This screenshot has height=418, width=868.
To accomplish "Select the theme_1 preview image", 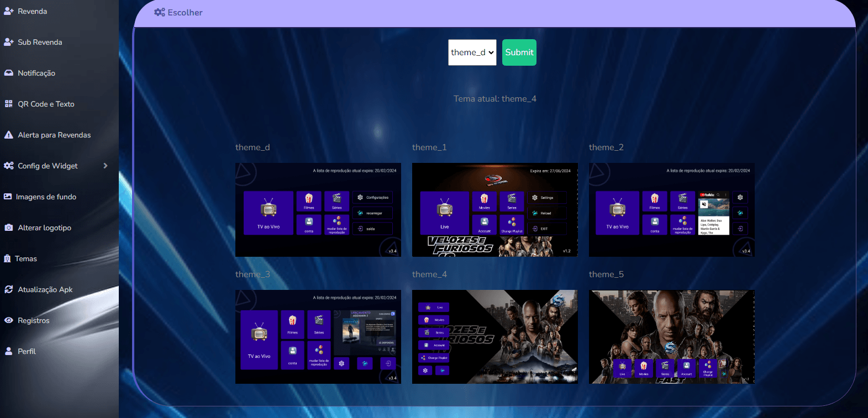I will (x=495, y=210).
